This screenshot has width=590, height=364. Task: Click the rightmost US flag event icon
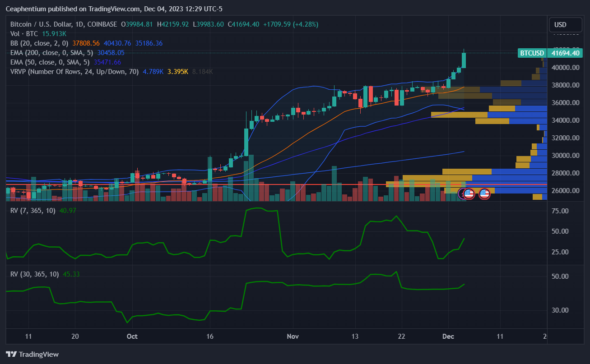click(484, 194)
